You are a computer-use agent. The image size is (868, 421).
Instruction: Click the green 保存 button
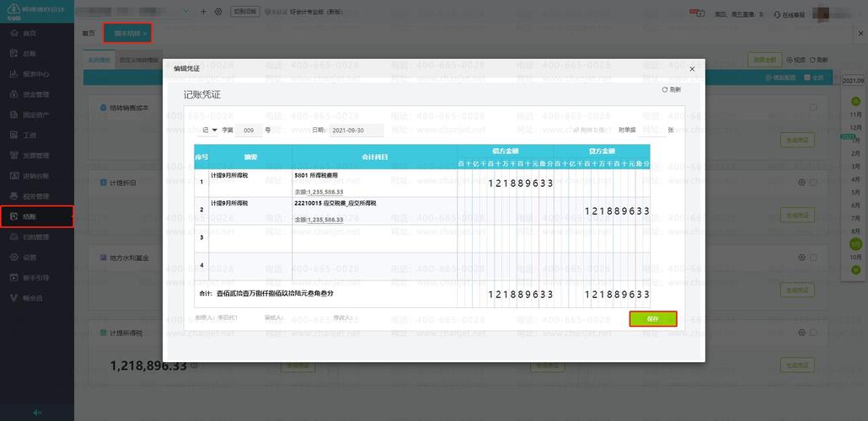652,319
